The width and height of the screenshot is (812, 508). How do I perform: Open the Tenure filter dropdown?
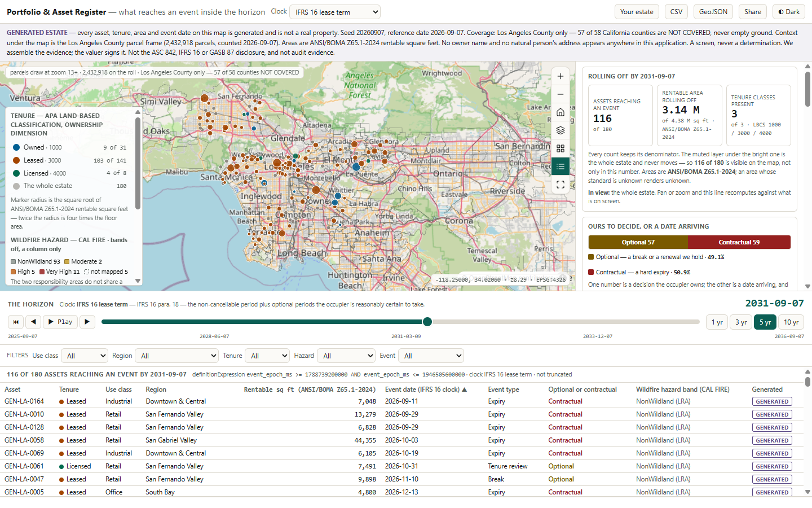coord(267,356)
